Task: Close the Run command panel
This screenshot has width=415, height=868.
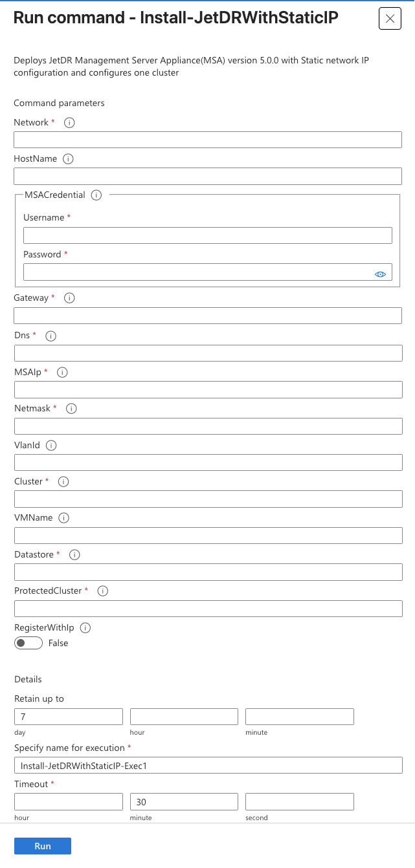Action: point(390,19)
